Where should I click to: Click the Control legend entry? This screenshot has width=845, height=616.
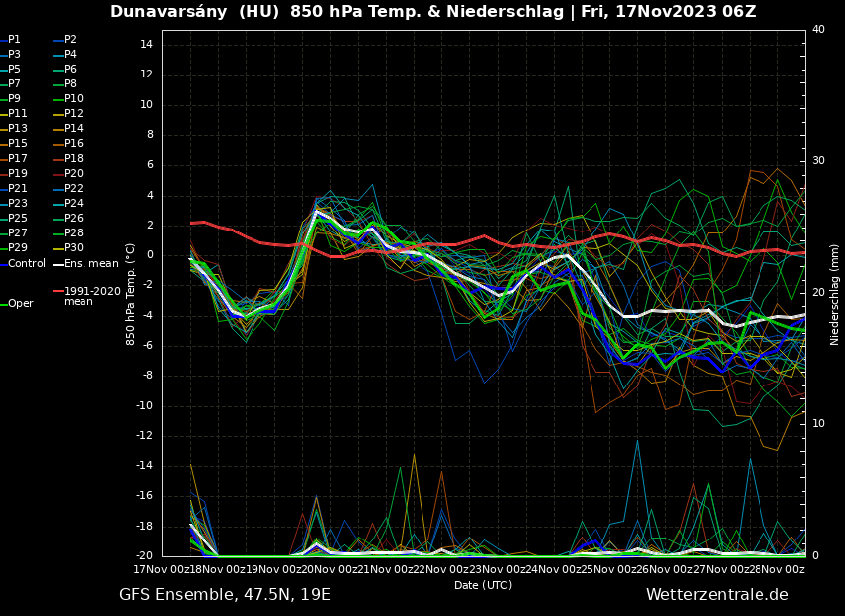(x=26, y=264)
